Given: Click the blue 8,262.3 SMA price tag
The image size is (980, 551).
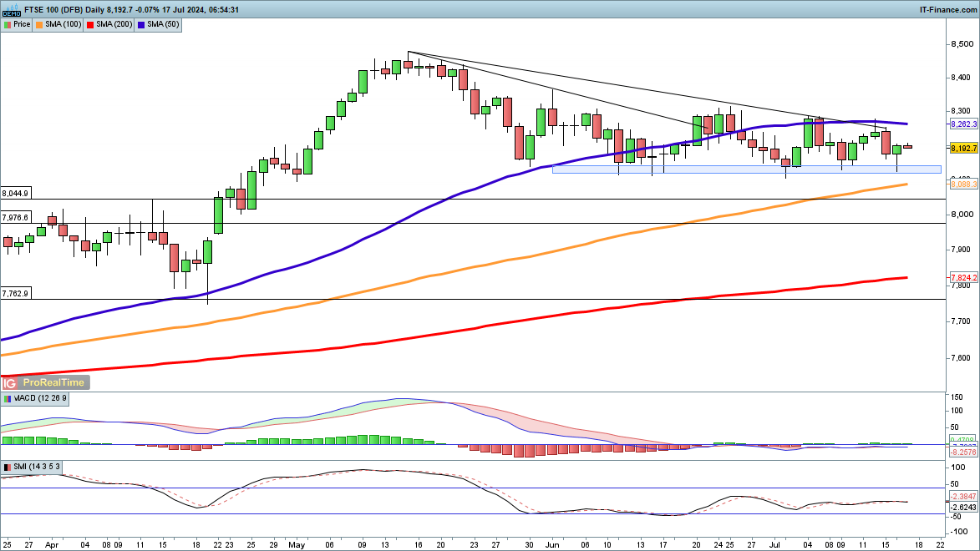Looking at the screenshot, I should point(963,124).
